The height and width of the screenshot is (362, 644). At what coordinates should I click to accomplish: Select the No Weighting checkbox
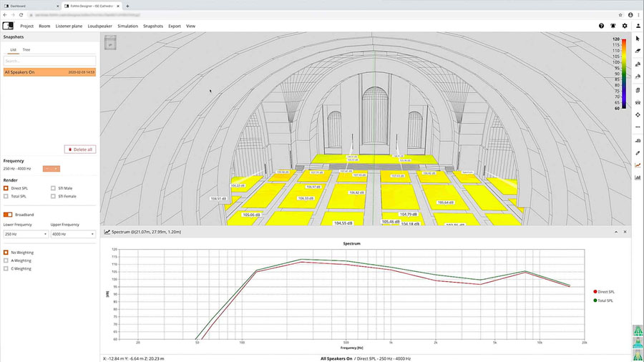click(6, 253)
